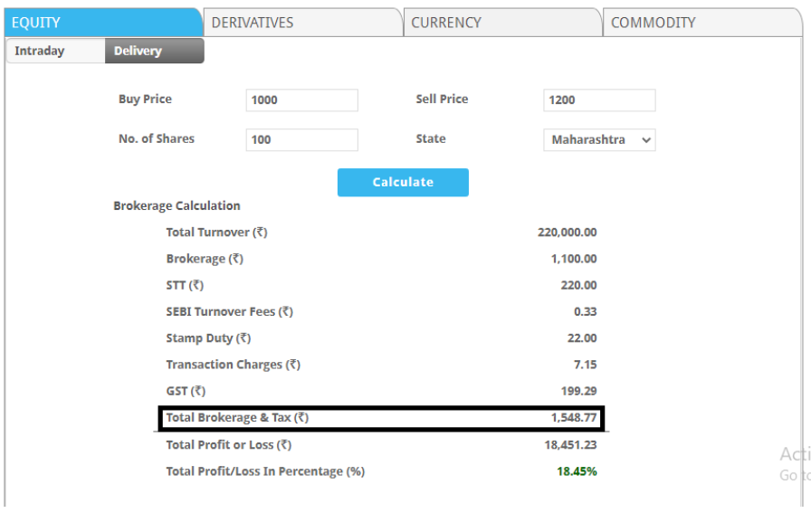
Task: Click the Total Profit or Loss value 18,451.23
Action: pos(570,445)
